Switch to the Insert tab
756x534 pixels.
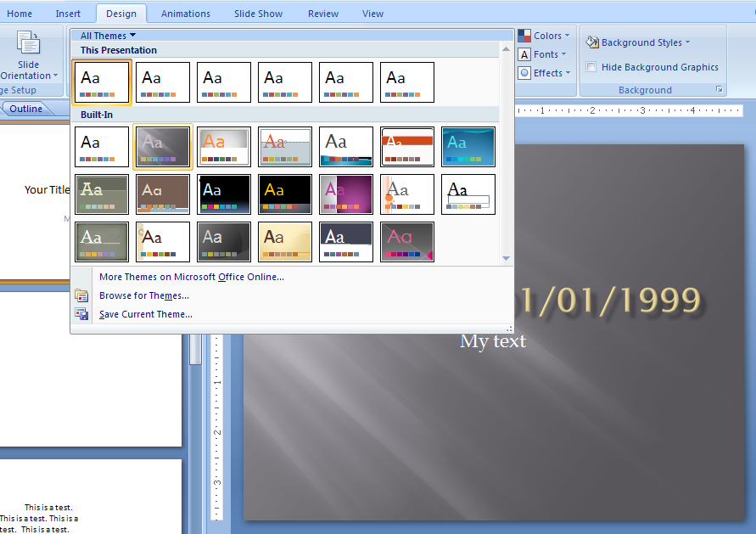[x=68, y=14]
